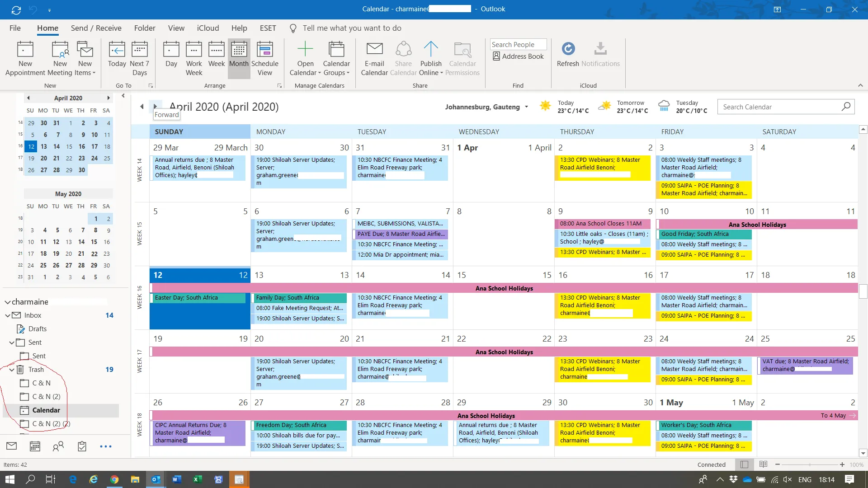Viewport: 868px width, 488px height.
Task: Open the Address Book
Action: point(518,56)
